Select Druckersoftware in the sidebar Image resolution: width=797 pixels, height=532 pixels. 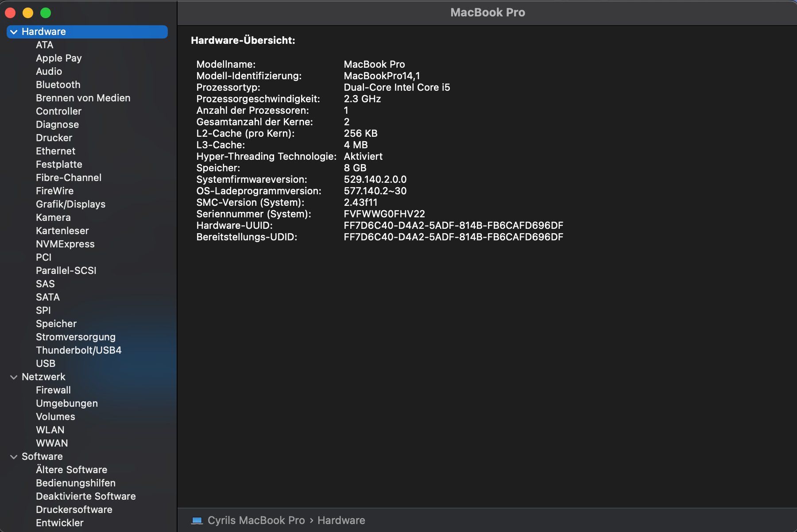coord(74,510)
